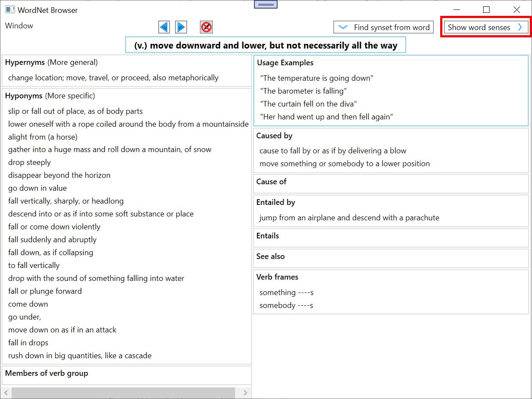Select 'fall down, as if collapsing' hyponym
The height and width of the screenshot is (399, 532).
[51, 253]
